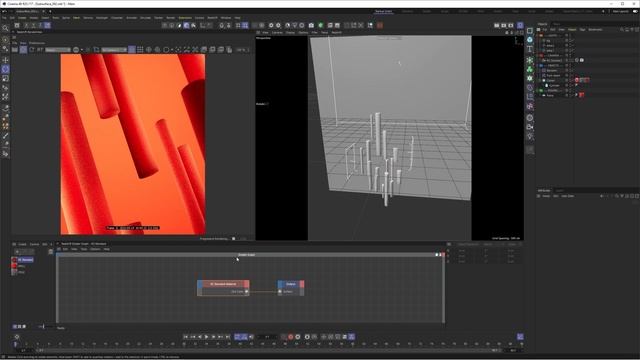
Task: Open first dropdown in RenderView toolbar
Action: tap(58, 49)
